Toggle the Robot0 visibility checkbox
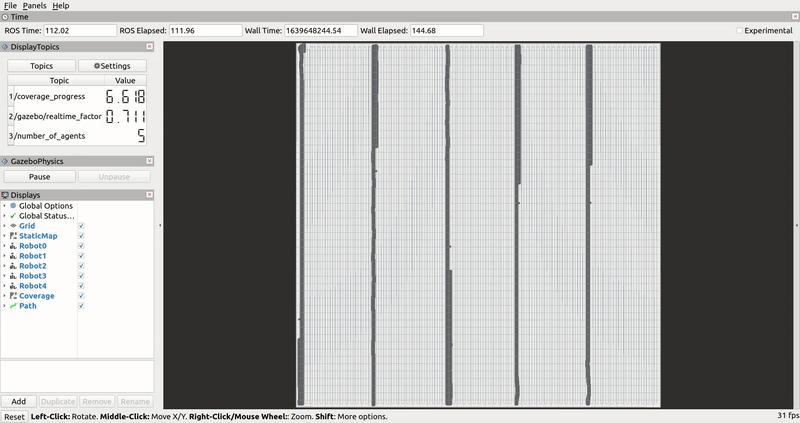 tap(81, 246)
